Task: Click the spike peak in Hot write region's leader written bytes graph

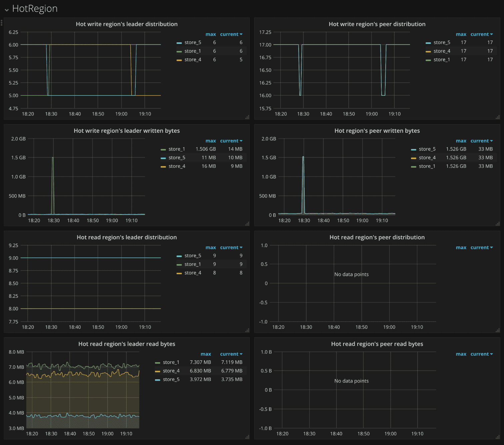Action: pyautogui.click(x=53, y=157)
